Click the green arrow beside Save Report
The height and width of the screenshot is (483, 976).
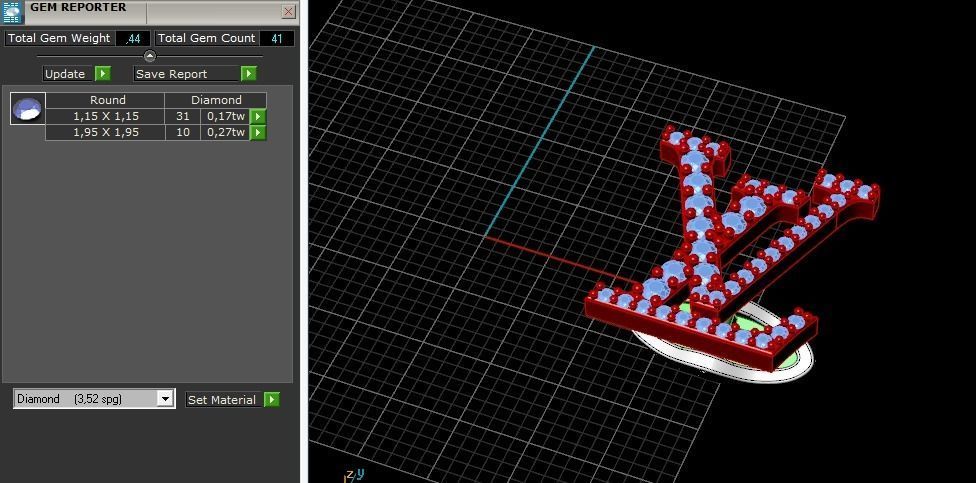249,73
